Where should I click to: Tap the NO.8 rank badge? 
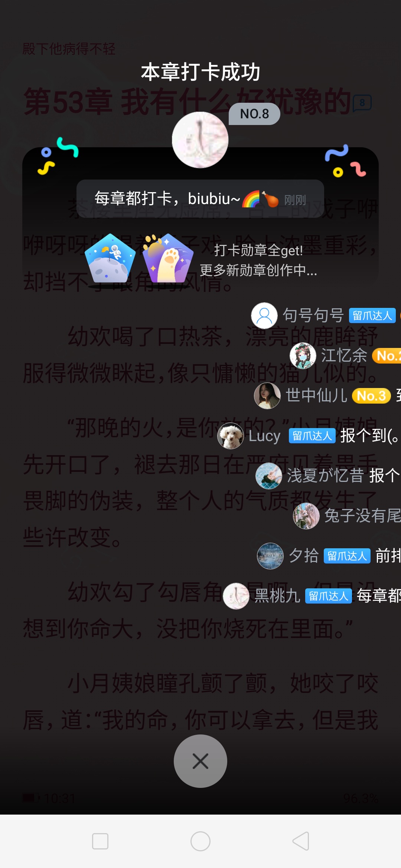coord(254,114)
